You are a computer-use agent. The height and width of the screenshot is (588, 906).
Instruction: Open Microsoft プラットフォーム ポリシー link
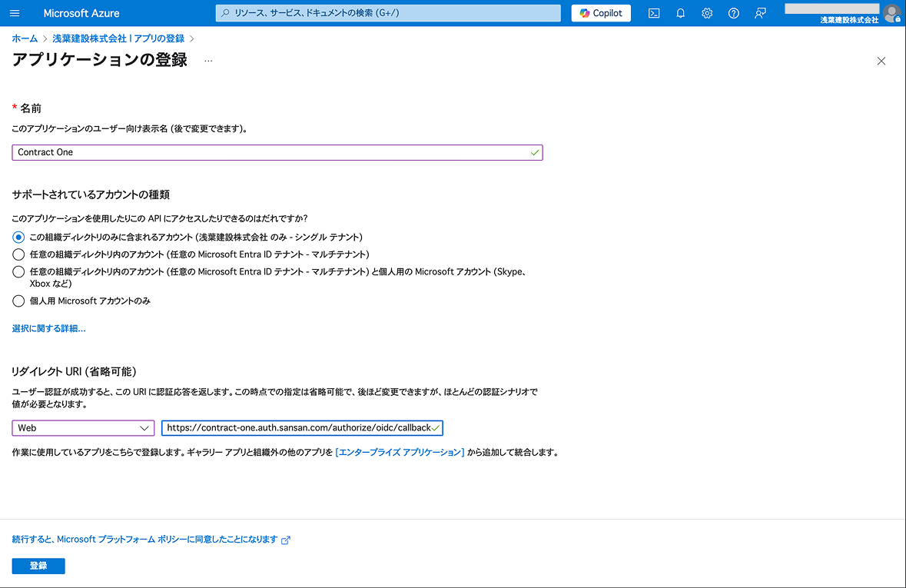tap(151, 540)
